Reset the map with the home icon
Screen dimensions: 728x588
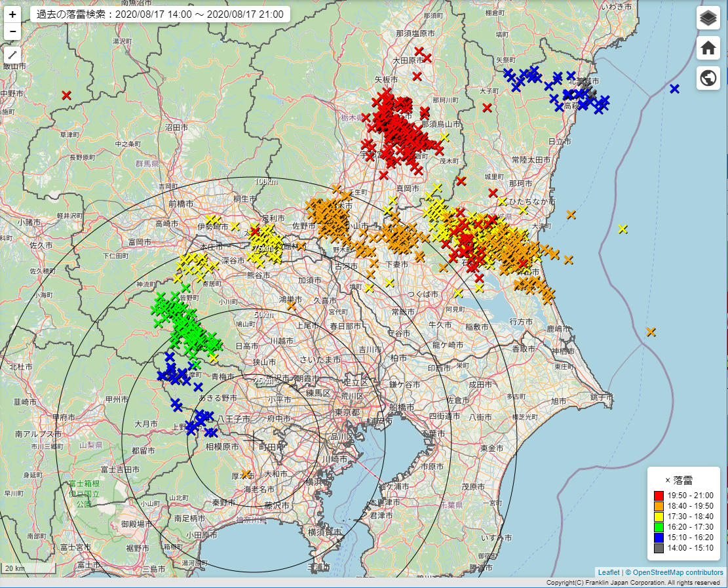pos(708,49)
